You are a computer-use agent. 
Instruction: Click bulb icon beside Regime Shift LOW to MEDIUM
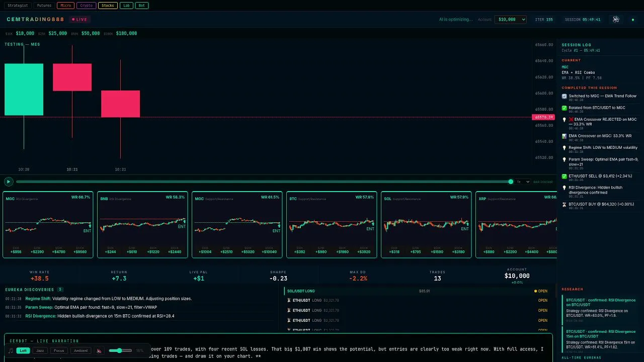pos(564,148)
